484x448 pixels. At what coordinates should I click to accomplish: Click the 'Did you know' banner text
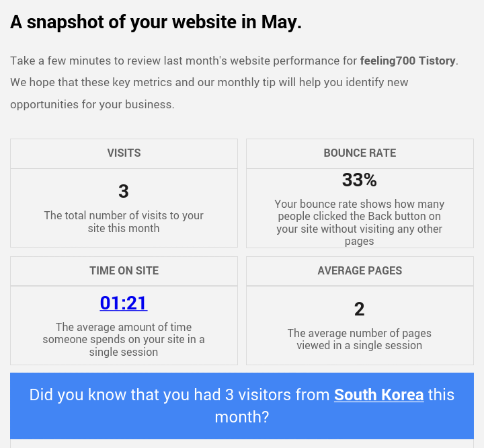coord(242,406)
